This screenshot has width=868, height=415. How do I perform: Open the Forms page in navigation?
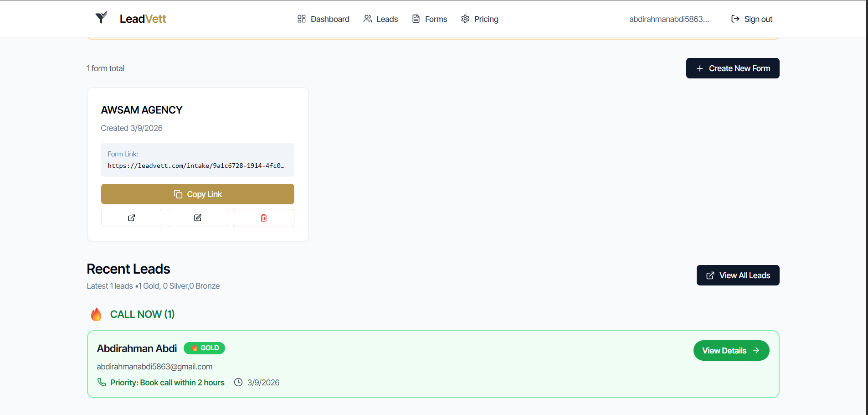[430, 19]
